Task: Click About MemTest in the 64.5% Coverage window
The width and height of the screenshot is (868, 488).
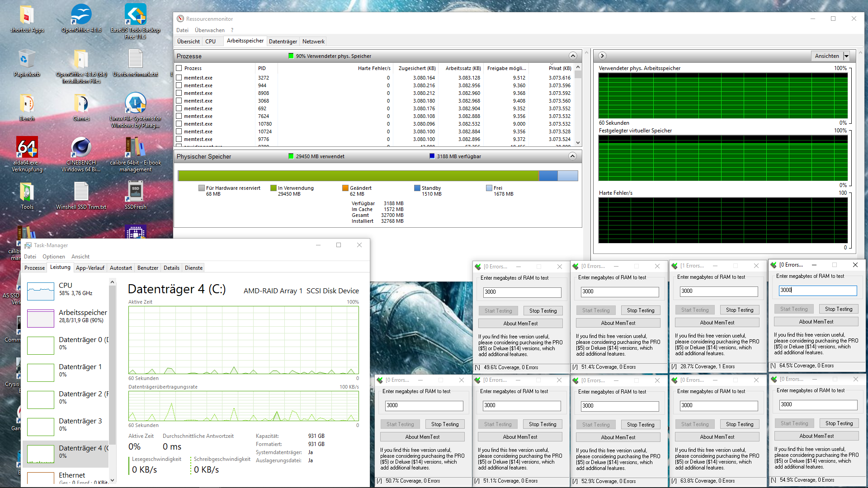Action: (x=816, y=322)
